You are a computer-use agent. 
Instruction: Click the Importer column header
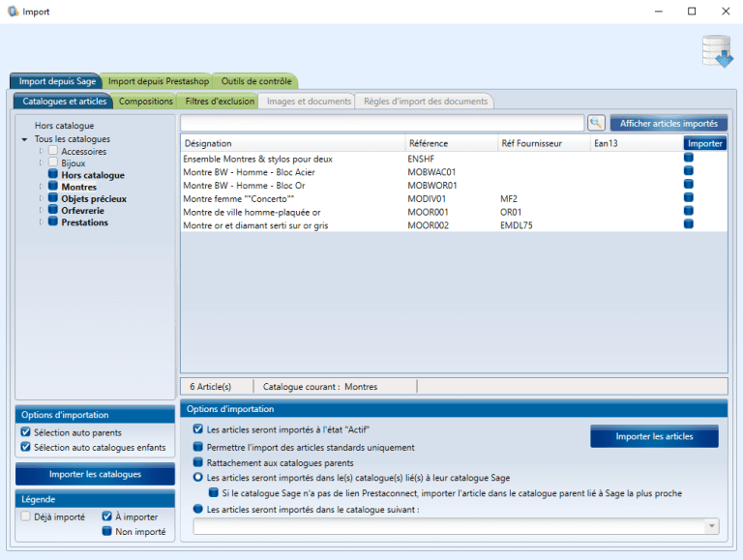coord(704,143)
